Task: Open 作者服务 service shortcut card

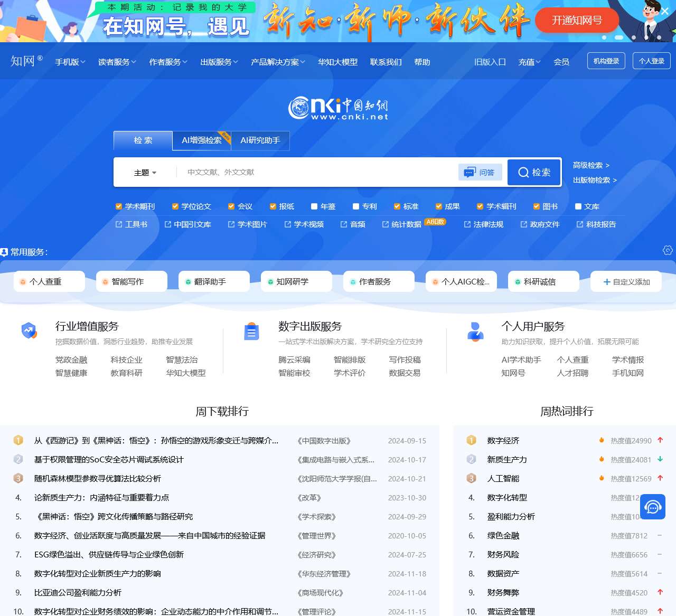Action: point(379,281)
